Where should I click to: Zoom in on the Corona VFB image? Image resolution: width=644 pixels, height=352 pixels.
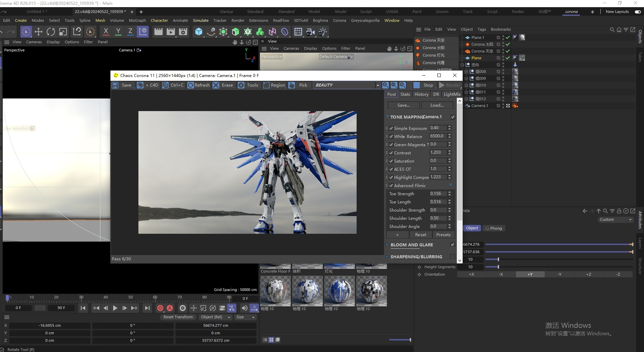tap(385, 85)
